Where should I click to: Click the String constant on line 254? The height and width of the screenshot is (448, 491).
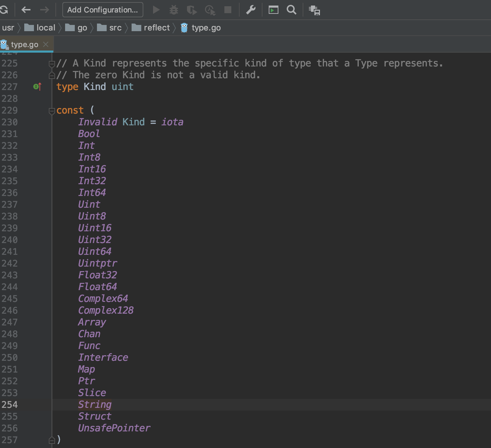pyautogui.click(x=95, y=404)
